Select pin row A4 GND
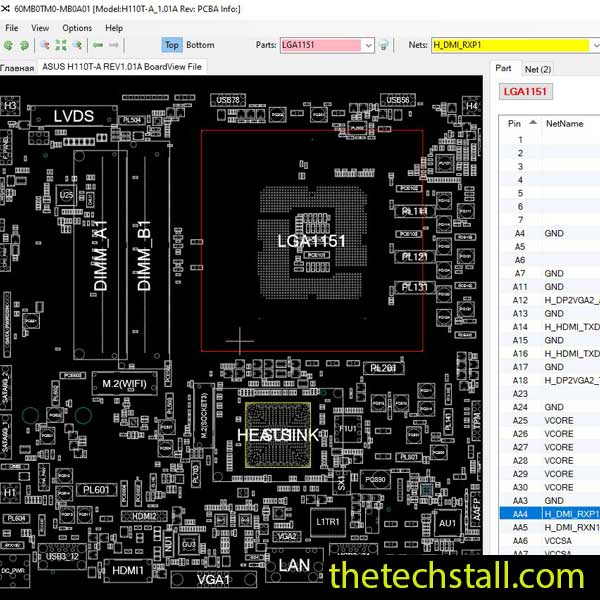 [550, 233]
